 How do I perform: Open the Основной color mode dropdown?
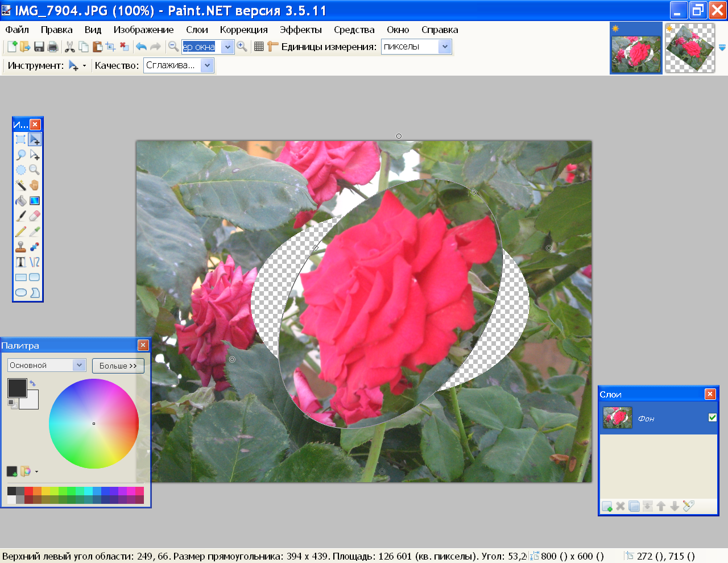79,365
